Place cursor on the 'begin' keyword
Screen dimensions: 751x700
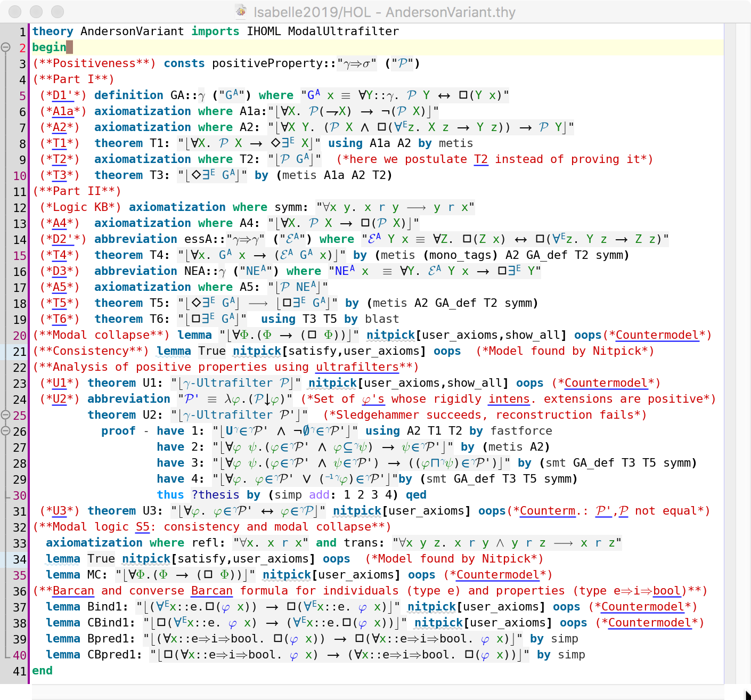(49, 47)
